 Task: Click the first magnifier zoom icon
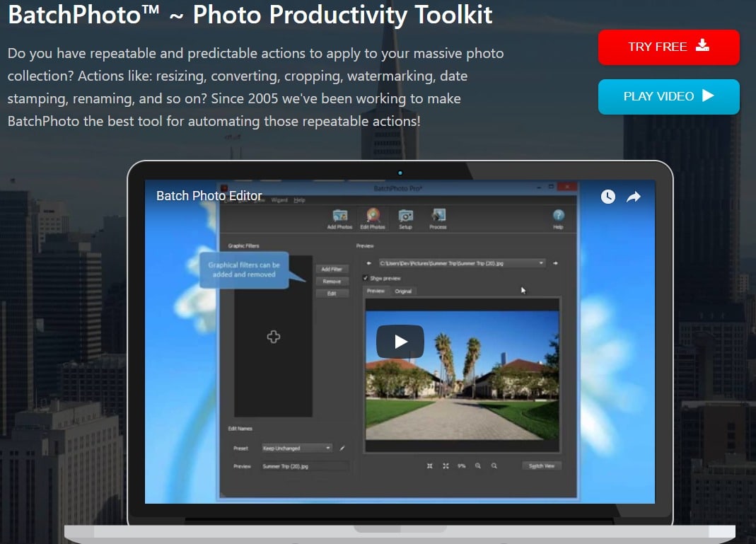tap(478, 466)
